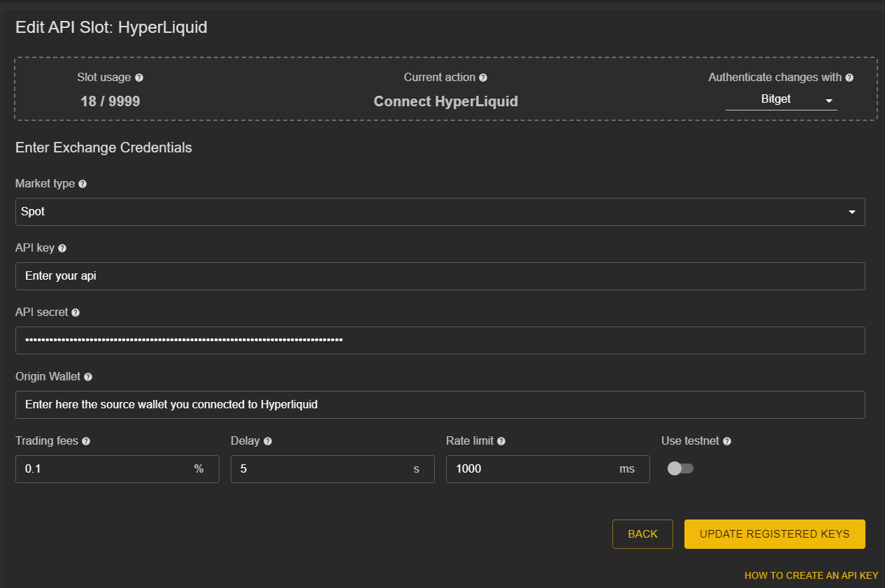
Task: Click the Trading fees value field
Action: tap(117, 469)
